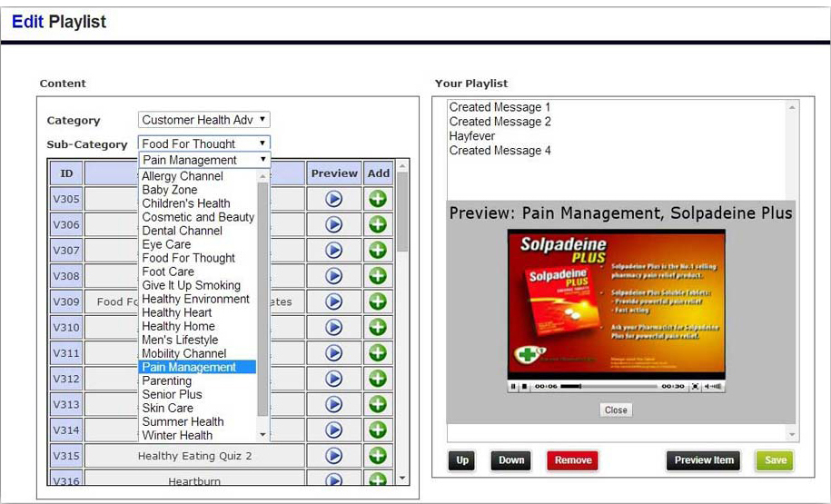
Task: Preview the V310 content item
Action: click(x=333, y=327)
